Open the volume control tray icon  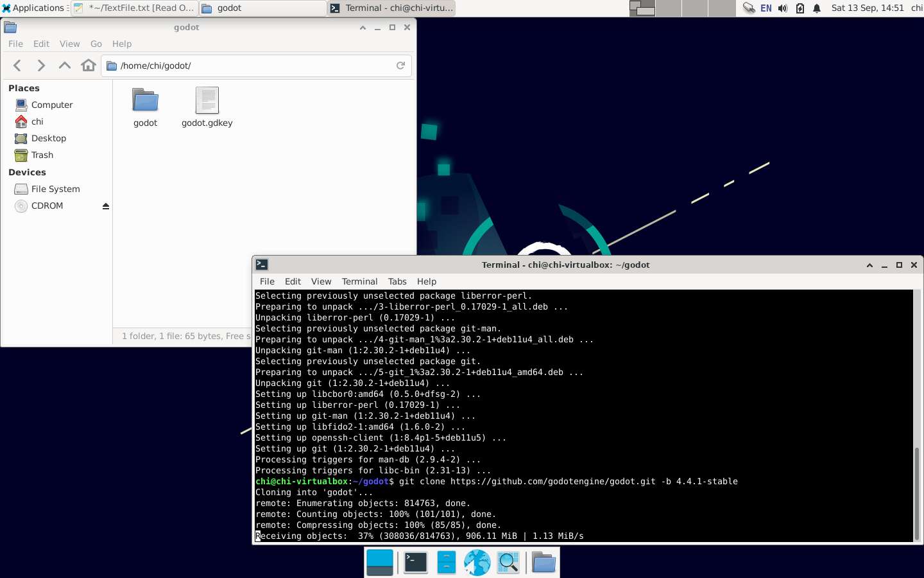coord(783,8)
